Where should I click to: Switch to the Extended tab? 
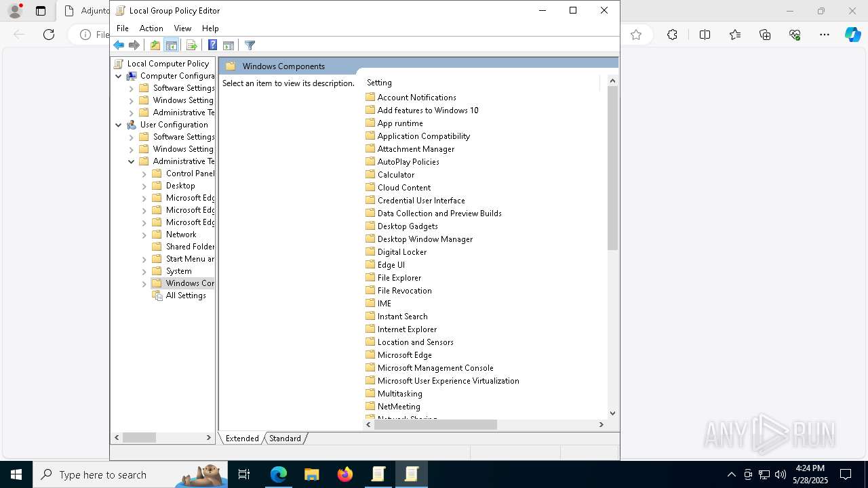(x=242, y=439)
